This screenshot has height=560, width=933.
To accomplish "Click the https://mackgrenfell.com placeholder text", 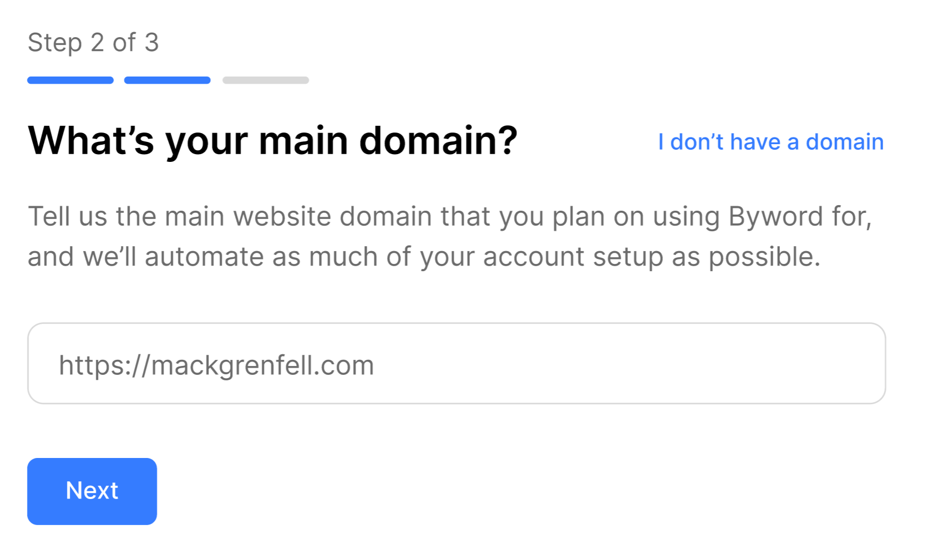I will point(216,365).
